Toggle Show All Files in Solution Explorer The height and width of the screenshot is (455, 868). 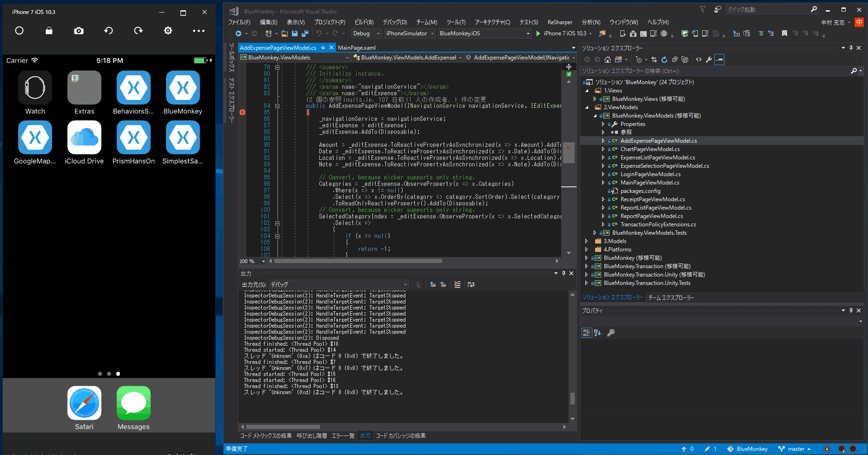point(685,59)
